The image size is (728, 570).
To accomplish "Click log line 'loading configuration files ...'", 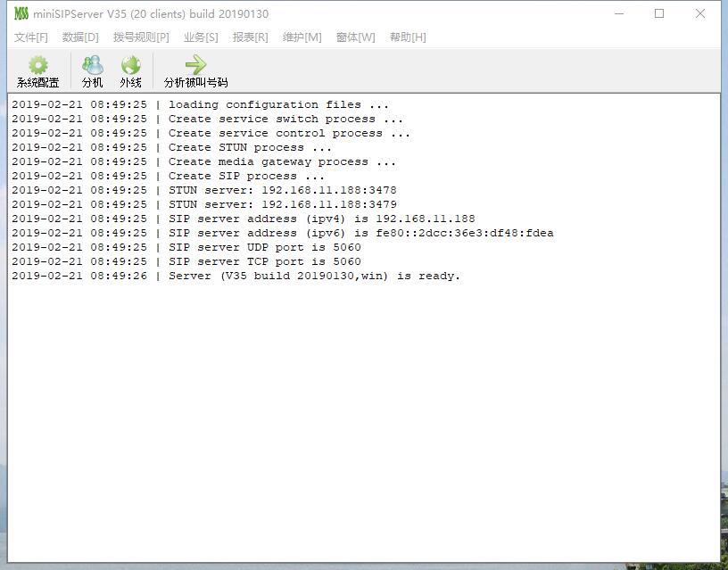I will pos(200,104).
